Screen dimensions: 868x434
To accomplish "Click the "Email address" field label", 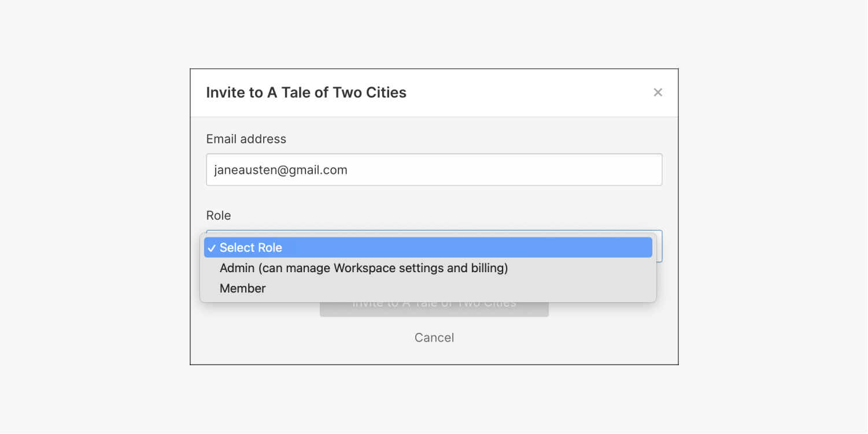I will tap(246, 139).
